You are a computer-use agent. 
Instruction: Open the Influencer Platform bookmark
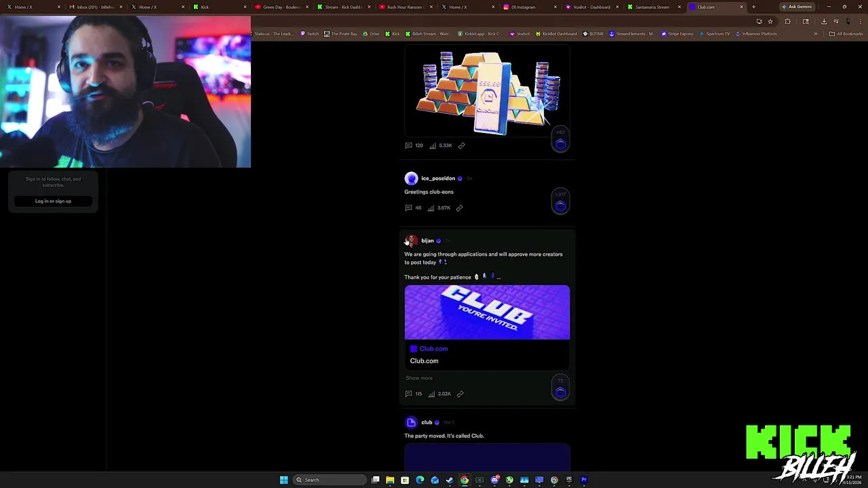pyautogui.click(x=756, y=34)
